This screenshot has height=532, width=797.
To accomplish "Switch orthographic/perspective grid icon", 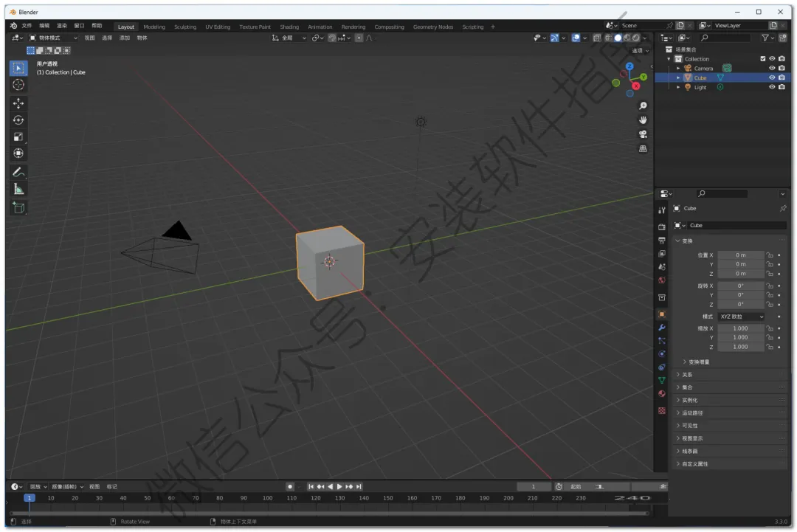I will (643, 149).
